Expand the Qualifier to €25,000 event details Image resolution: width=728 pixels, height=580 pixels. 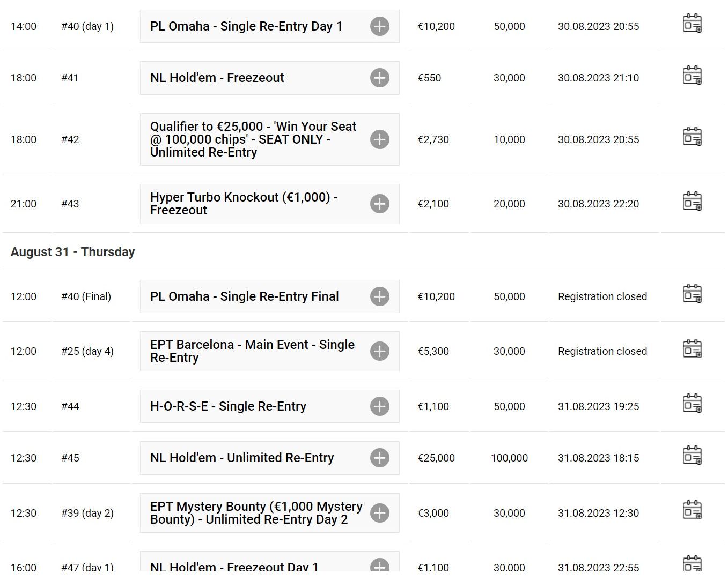tap(380, 139)
